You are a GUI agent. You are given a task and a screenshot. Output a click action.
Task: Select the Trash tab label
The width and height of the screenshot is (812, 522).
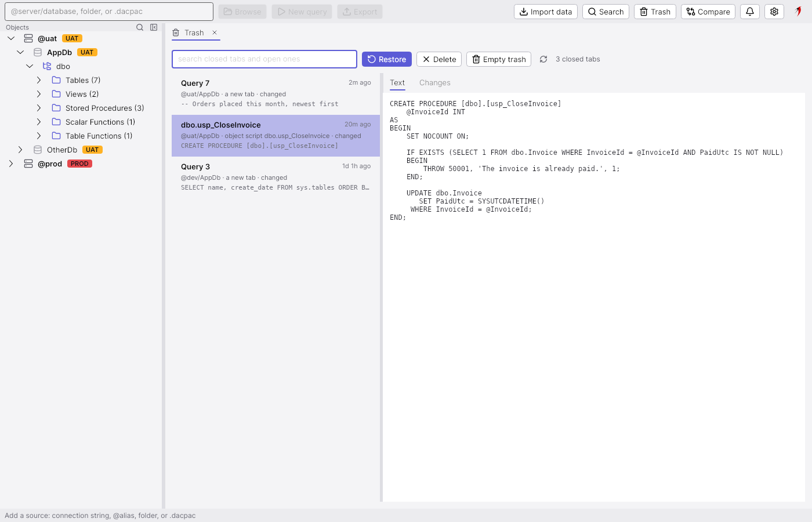(194, 32)
